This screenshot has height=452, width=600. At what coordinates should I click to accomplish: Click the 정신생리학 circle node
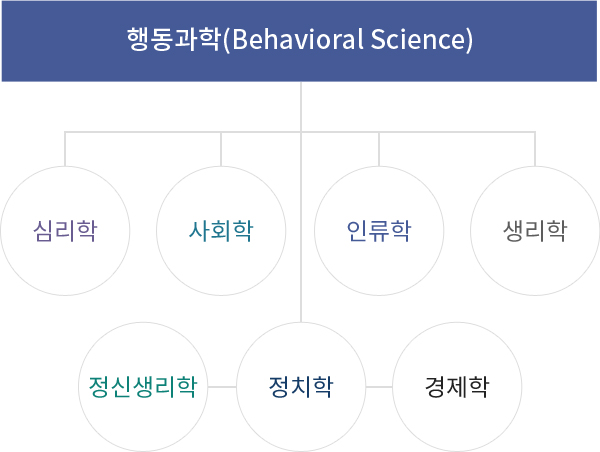point(143,387)
